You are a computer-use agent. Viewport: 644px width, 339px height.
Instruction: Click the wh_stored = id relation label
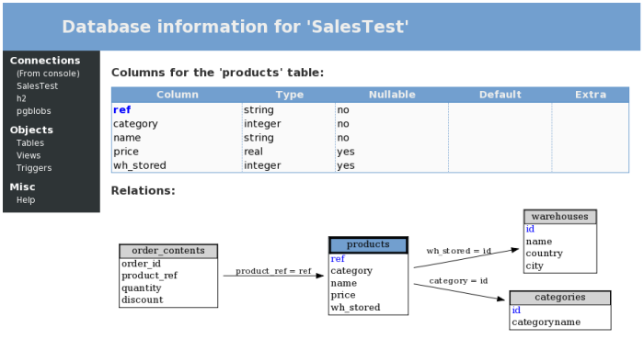pyautogui.click(x=458, y=251)
